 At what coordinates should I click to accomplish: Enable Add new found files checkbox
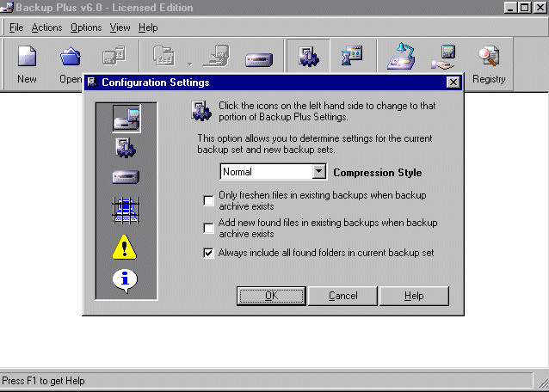(x=208, y=228)
